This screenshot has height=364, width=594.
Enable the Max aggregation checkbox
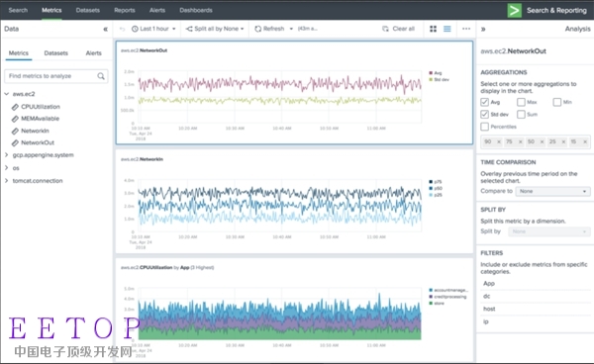click(521, 102)
